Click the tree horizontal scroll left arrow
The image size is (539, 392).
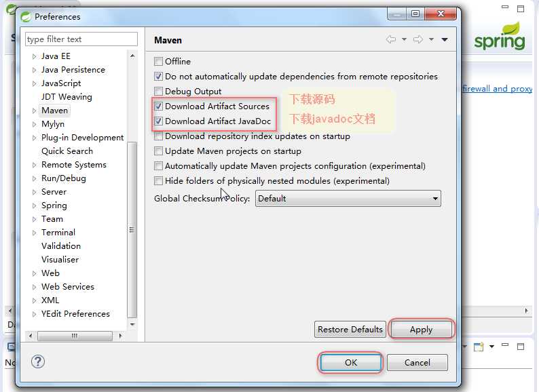point(31,336)
